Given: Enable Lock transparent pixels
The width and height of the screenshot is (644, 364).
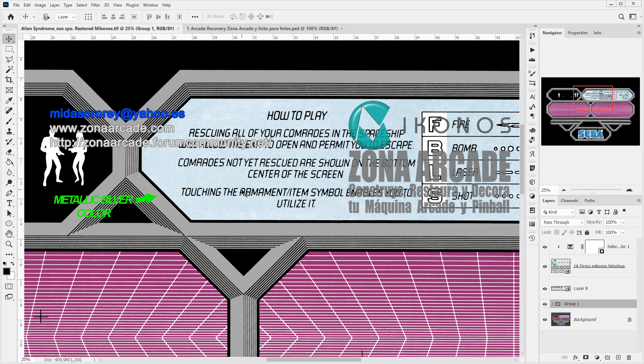Looking at the screenshot, I should point(557,233).
